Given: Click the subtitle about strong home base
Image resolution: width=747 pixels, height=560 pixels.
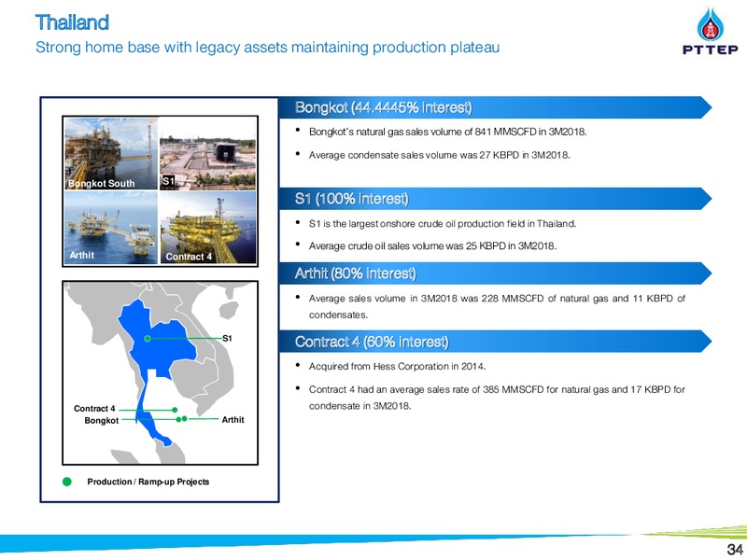Looking at the screenshot, I should (x=267, y=48).
